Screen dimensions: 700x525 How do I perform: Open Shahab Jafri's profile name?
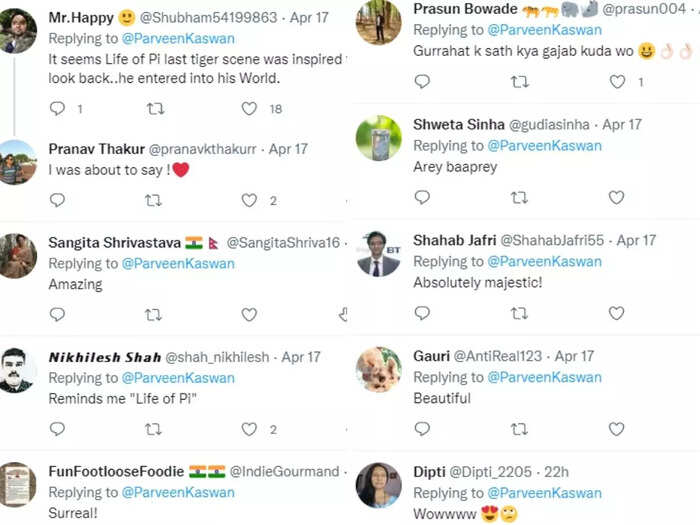pos(454,240)
